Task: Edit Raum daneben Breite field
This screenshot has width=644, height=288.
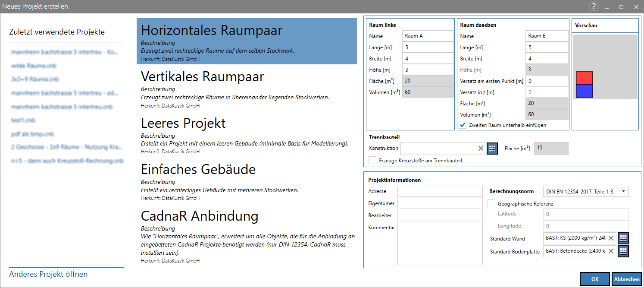Action: click(547, 58)
